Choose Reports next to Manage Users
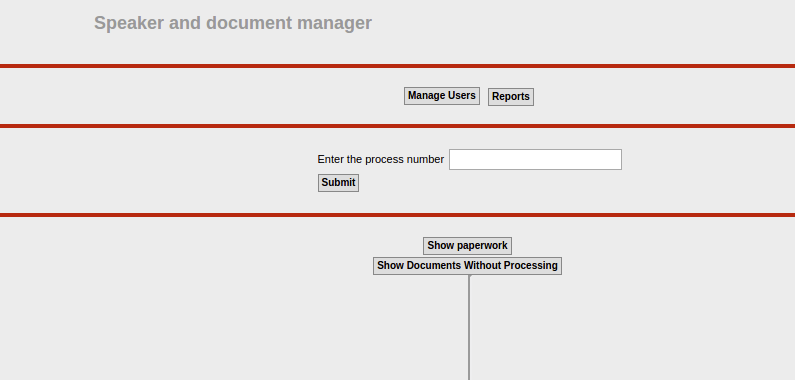 (x=511, y=97)
